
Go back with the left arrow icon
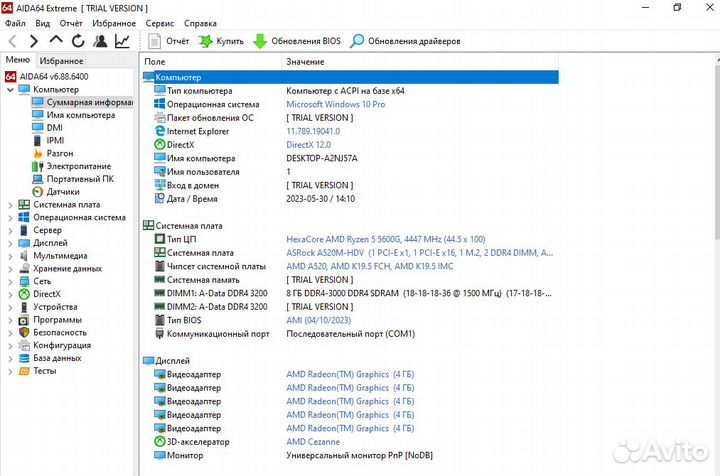click(x=13, y=41)
